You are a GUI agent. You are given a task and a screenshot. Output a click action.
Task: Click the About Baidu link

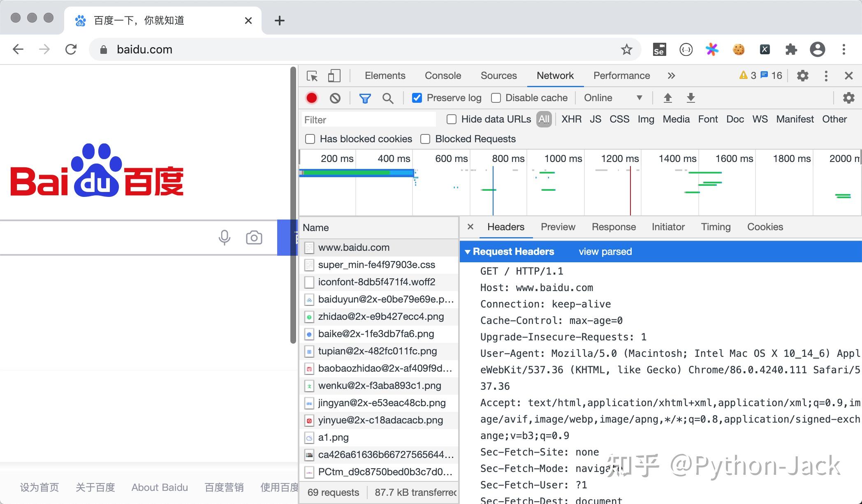tap(159, 487)
